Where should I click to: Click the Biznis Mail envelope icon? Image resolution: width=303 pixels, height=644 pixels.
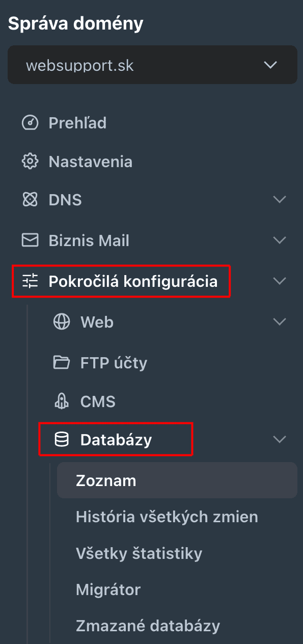(x=30, y=240)
